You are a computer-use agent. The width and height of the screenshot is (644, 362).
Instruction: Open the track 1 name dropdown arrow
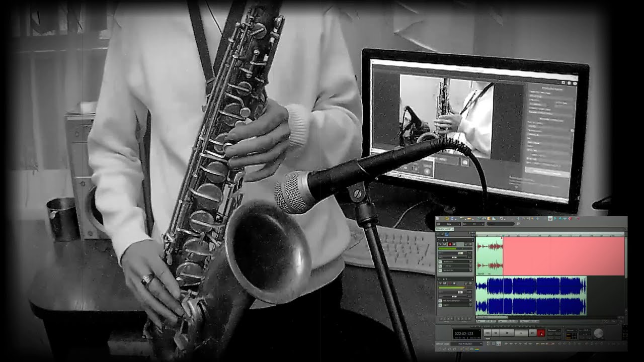point(472,240)
